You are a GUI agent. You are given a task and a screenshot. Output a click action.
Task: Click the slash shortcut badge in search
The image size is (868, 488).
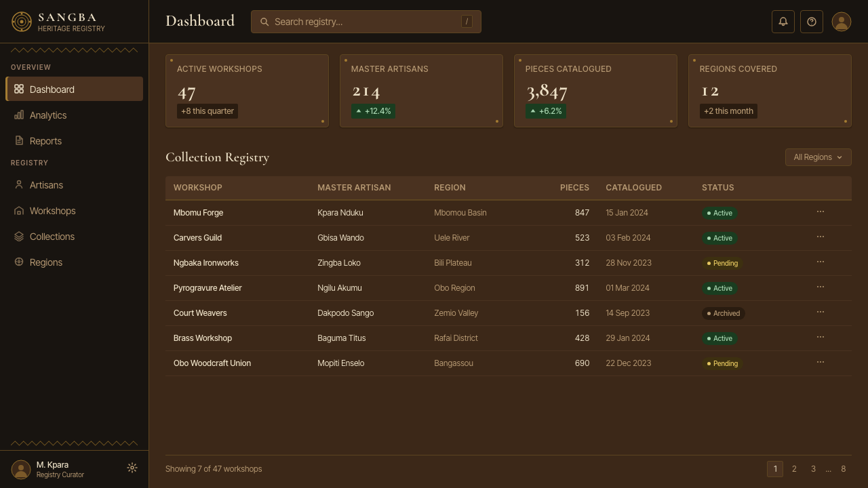(x=467, y=22)
